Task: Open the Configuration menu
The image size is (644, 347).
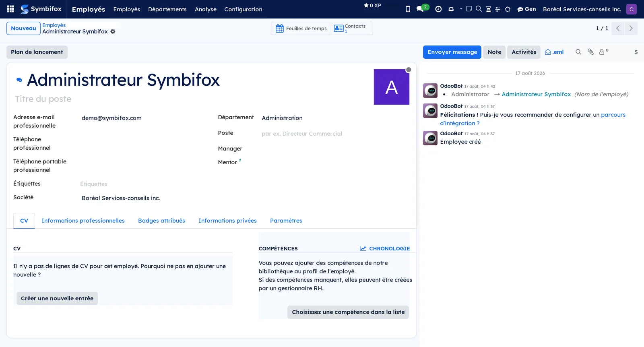Action: pyautogui.click(x=243, y=9)
